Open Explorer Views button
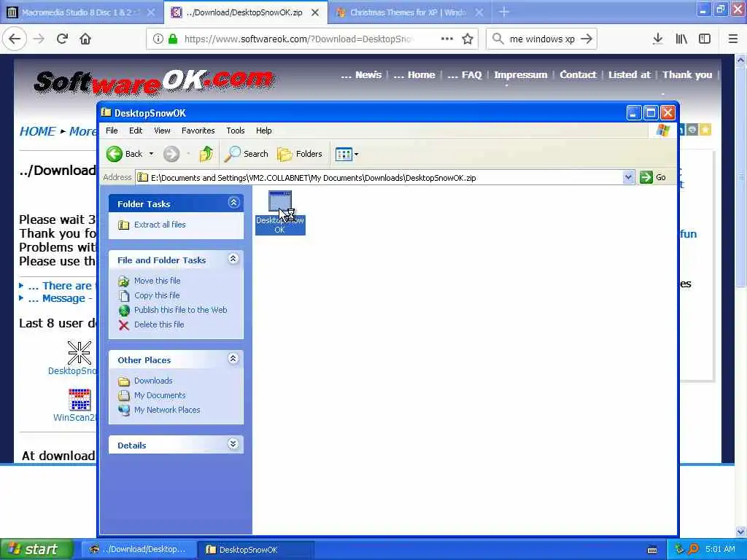 coord(344,154)
